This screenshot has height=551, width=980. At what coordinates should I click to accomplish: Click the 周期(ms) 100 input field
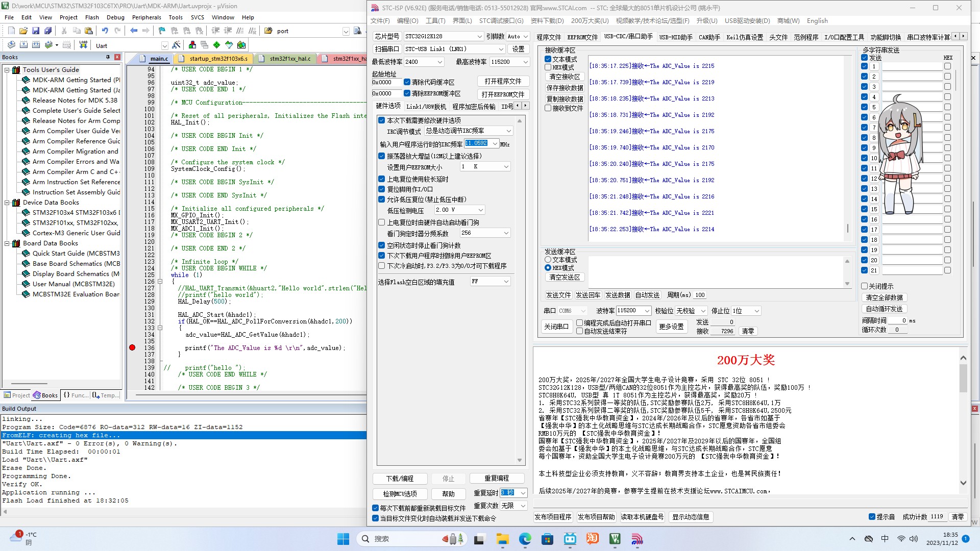click(x=701, y=295)
